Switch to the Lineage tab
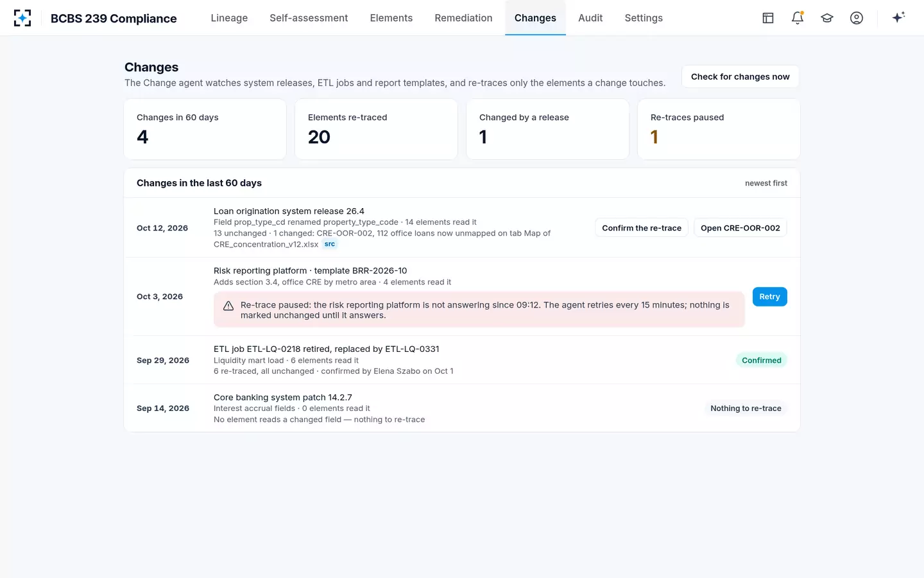 tap(229, 18)
